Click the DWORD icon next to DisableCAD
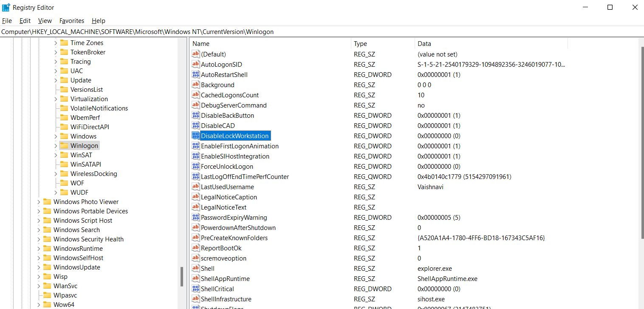 (x=195, y=126)
